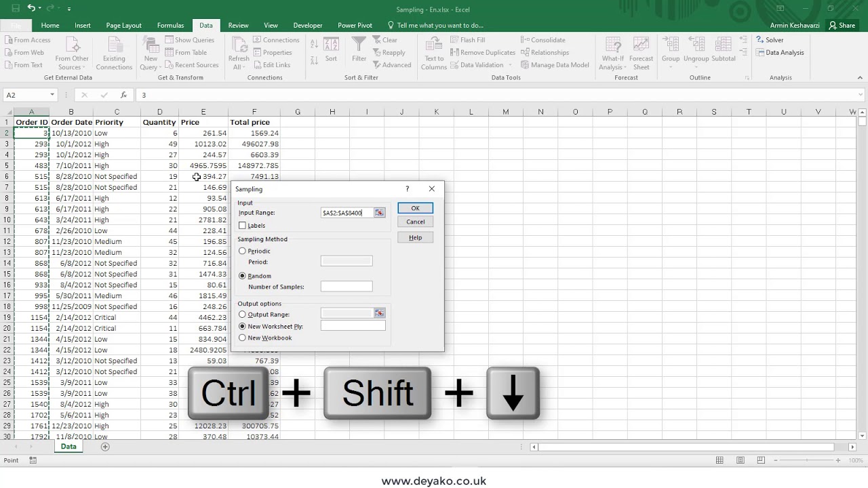The width and height of the screenshot is (868, 488).
Task: Click the Consolidate tool
Action: coord(542,40)
